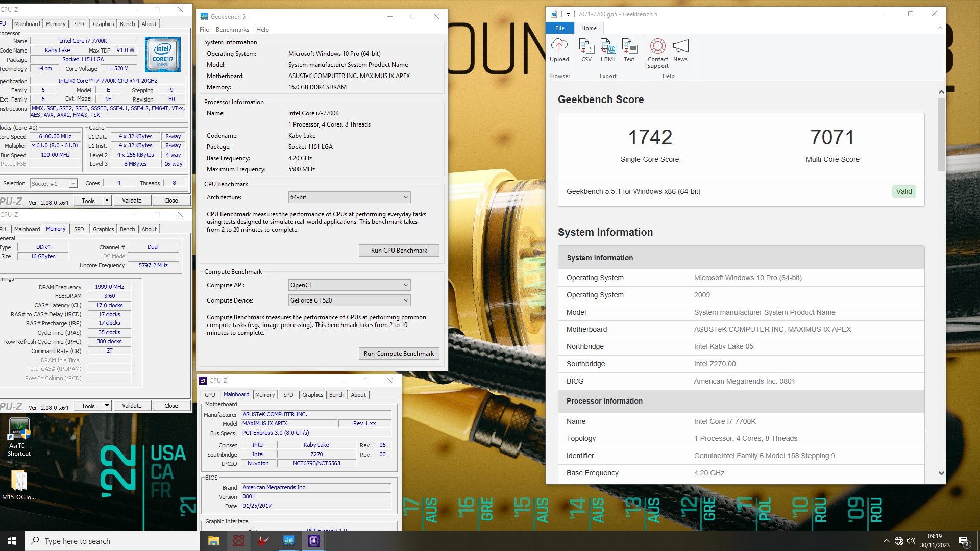Screen dimensions: 980x551
Task: Switch to CPU tab in Mainboard CPU-Z window
Action: (x=210, y=395)
